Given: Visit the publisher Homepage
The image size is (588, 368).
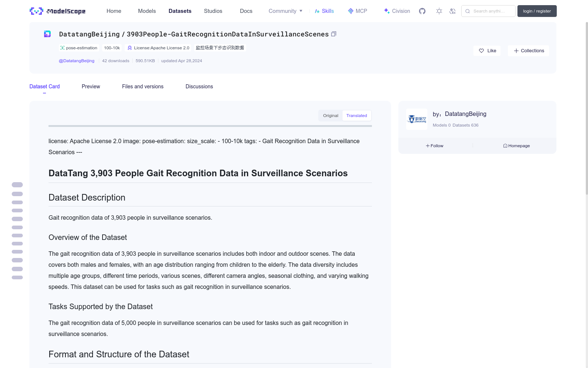Looking at the screenshot, I should (x=516, y=146).
